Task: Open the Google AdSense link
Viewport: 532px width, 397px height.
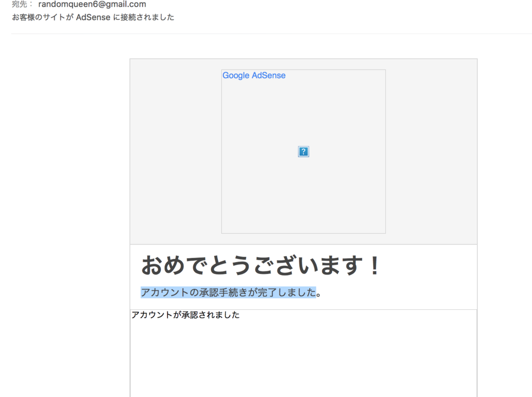Action: tap(254, 75)
